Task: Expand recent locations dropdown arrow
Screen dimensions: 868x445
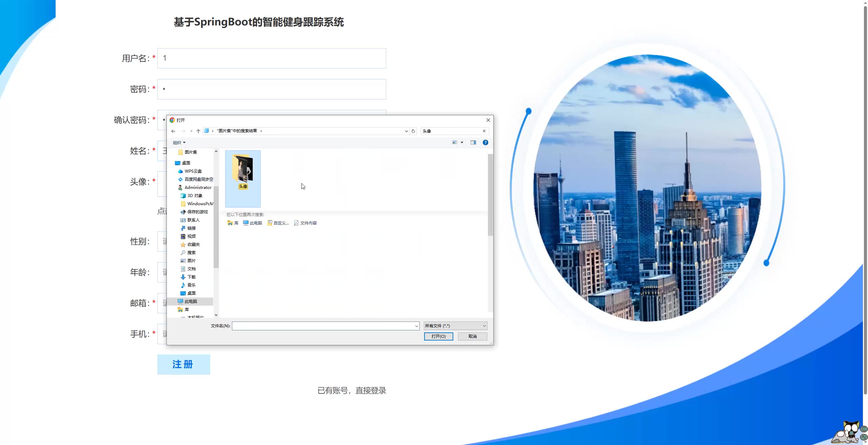Action: click(191, 131)
